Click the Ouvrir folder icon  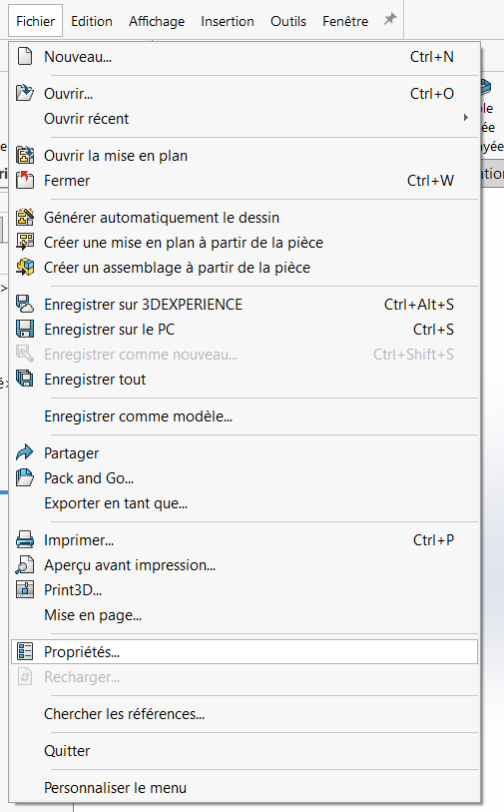pyautogui.click(x=25, y=93)
